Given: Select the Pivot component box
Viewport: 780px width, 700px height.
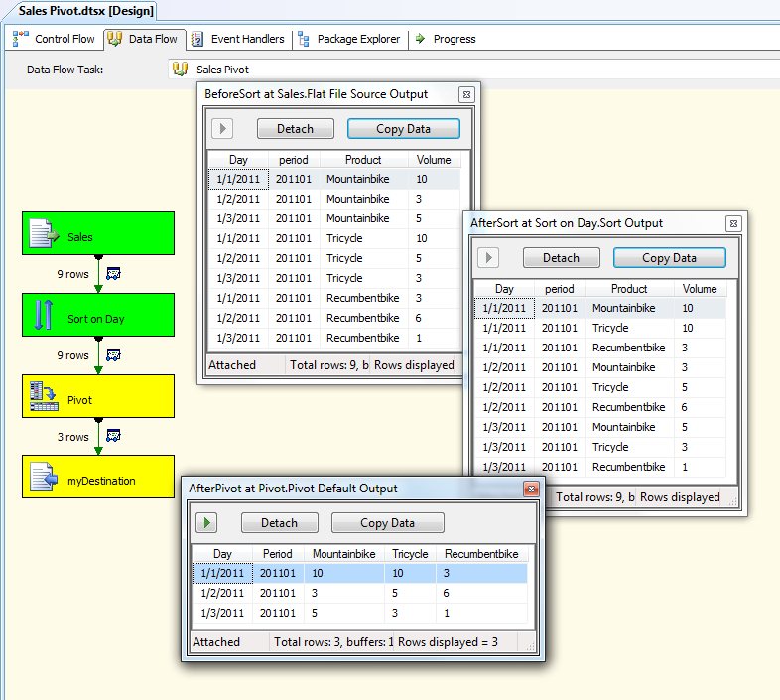Looking at the screenshot, I should pos(98,396).
